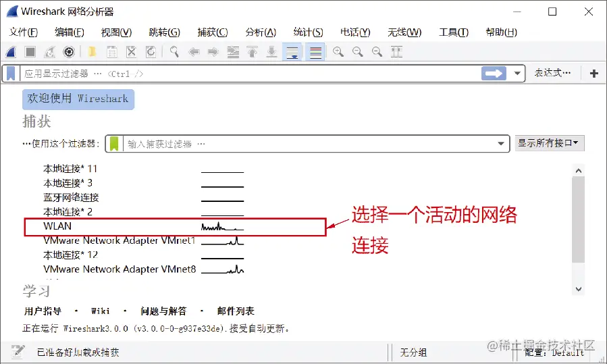Open the 统计(S) menu
This screenshot has width=607, height=364.
click(x=308, y=32)
